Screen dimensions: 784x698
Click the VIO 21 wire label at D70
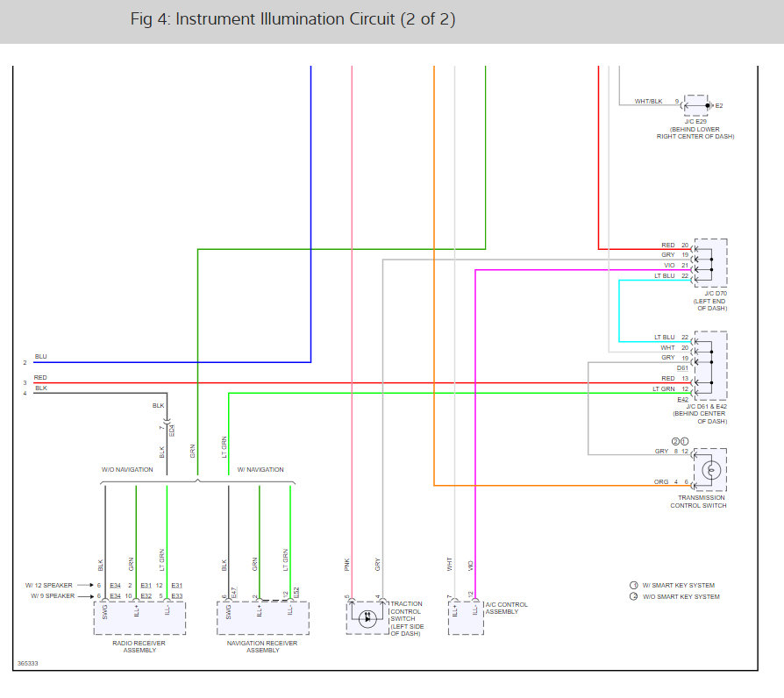pos(676,266)
